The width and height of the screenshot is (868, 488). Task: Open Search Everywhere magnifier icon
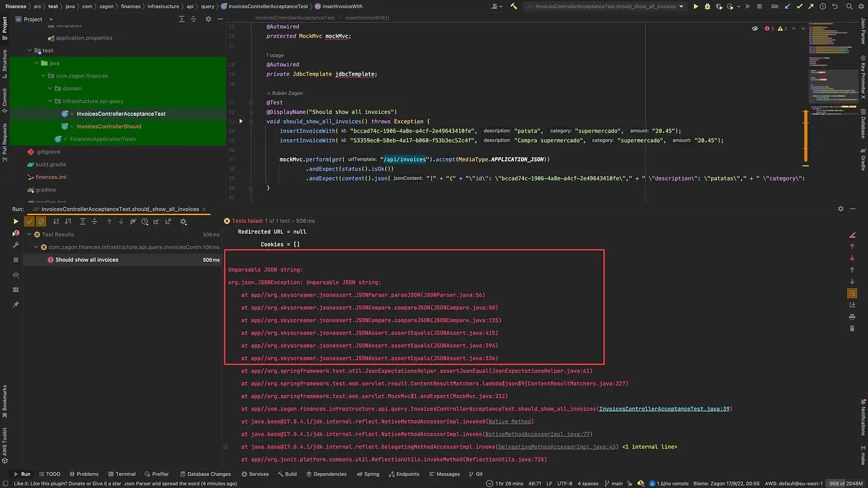[x=850, y=6]
